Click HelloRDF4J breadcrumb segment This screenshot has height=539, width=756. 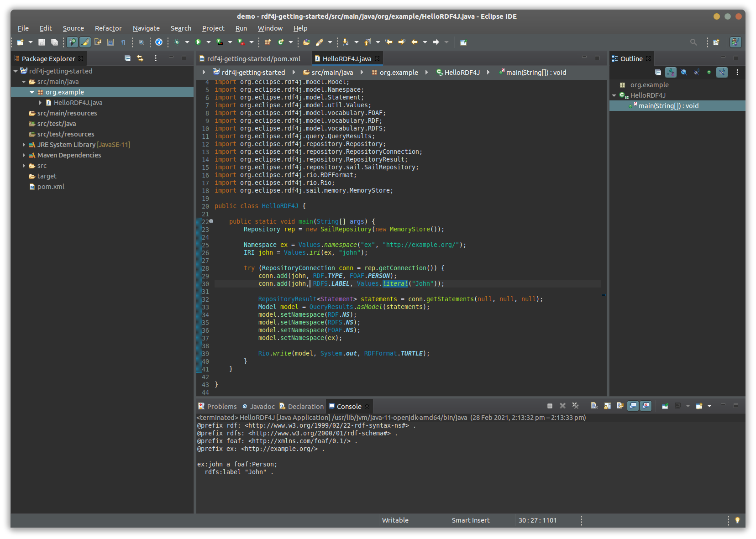pyautogui.click(x=458, y=73)
